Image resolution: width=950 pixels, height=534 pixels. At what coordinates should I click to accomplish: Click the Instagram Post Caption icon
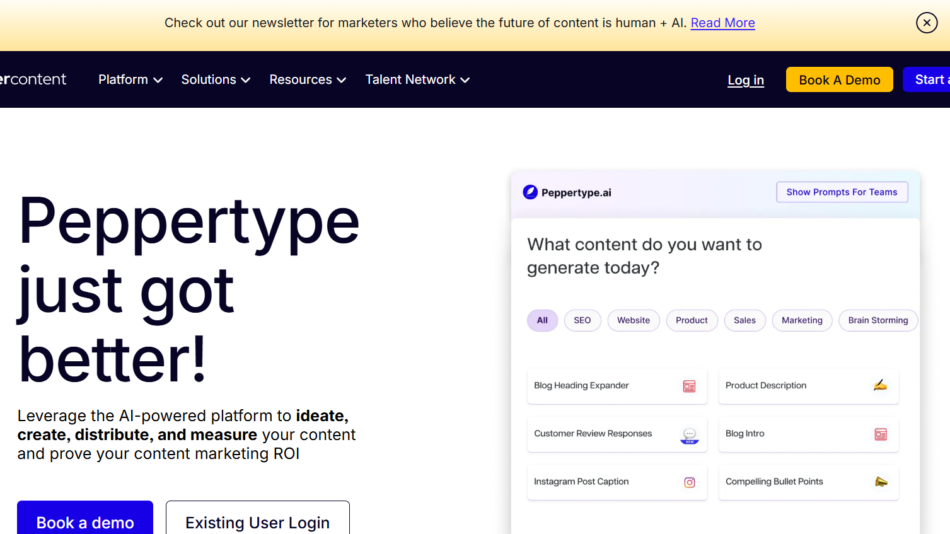[689, 482]
